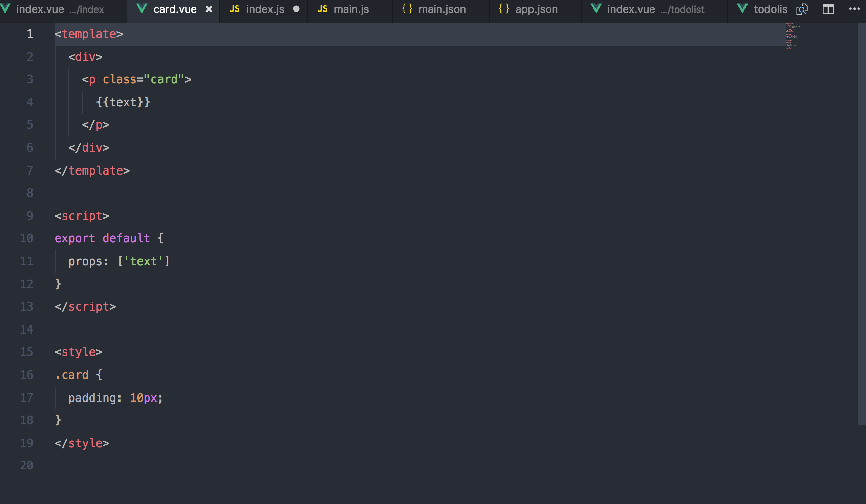The width and height of the screenshot is (866, 504).
Task: Select the main.js tab
Action: 351,9
